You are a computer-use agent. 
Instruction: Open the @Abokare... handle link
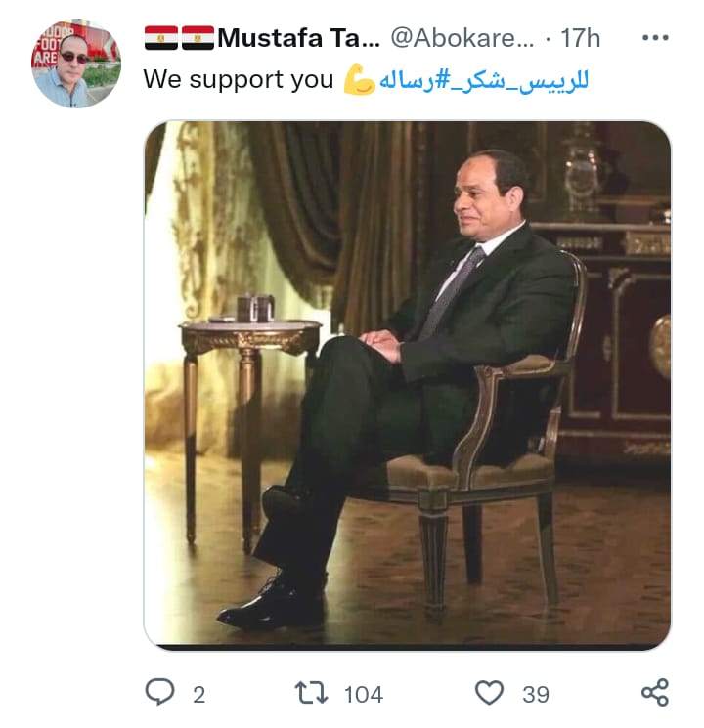click(x=462, y=38)
